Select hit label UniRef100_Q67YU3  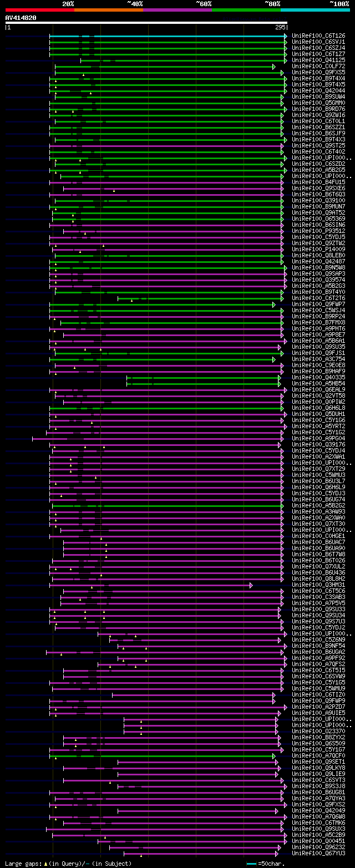[x=318, y=853]
